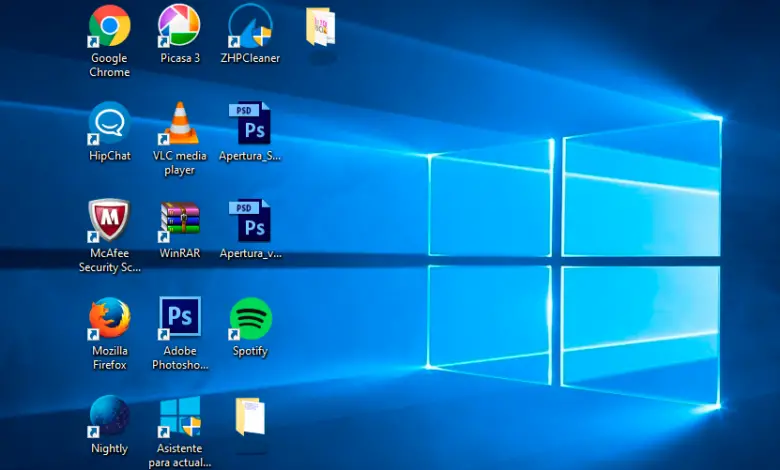Click the "ZHPCleaner" label text
This screenshot has width=780, height=470.
pos(250,58)
